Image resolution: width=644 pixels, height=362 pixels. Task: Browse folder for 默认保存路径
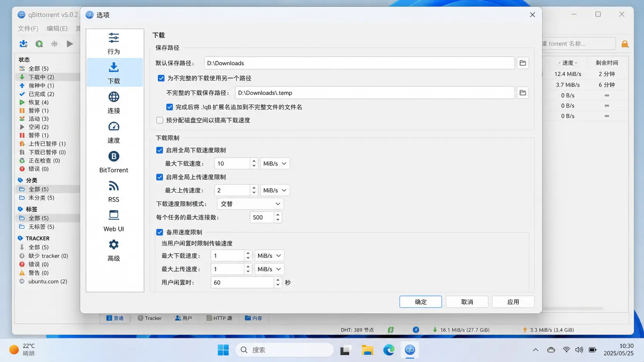[523, 63]
